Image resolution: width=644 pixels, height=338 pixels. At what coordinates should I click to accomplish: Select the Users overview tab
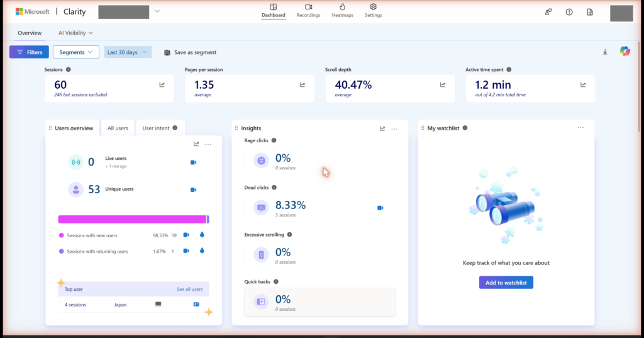[74, 128]
